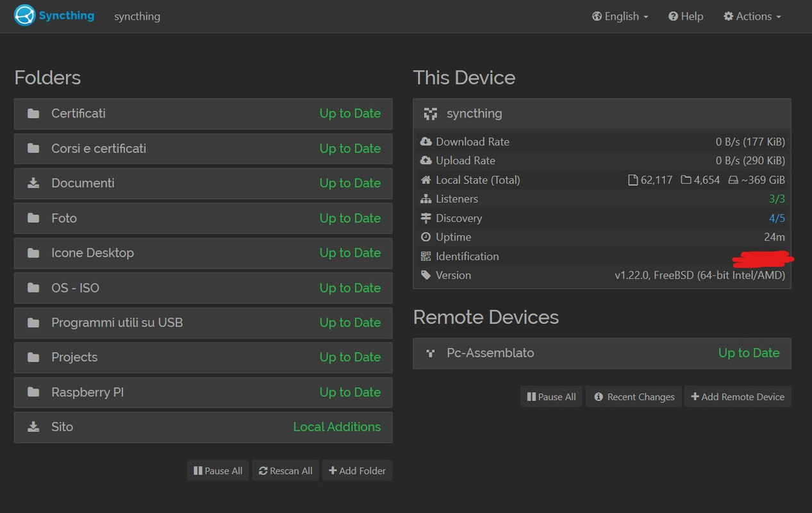Click the clock icon beside Uptime
This screenshot has width=812, height=513.
click(426, 237)
